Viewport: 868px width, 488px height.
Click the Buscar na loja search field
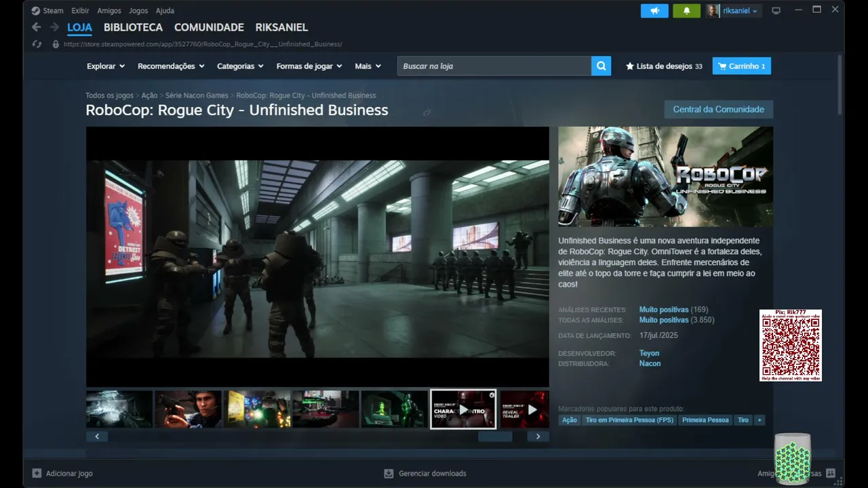(494, 66)
